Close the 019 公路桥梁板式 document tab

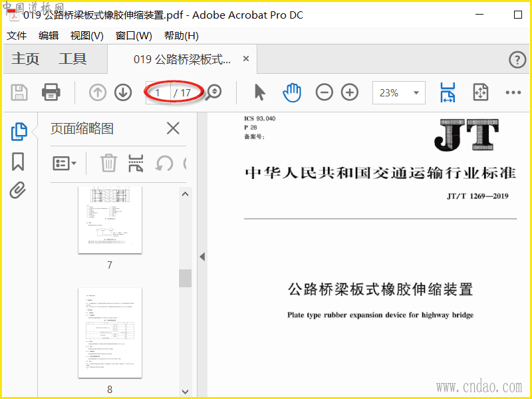tap(246, 59)
